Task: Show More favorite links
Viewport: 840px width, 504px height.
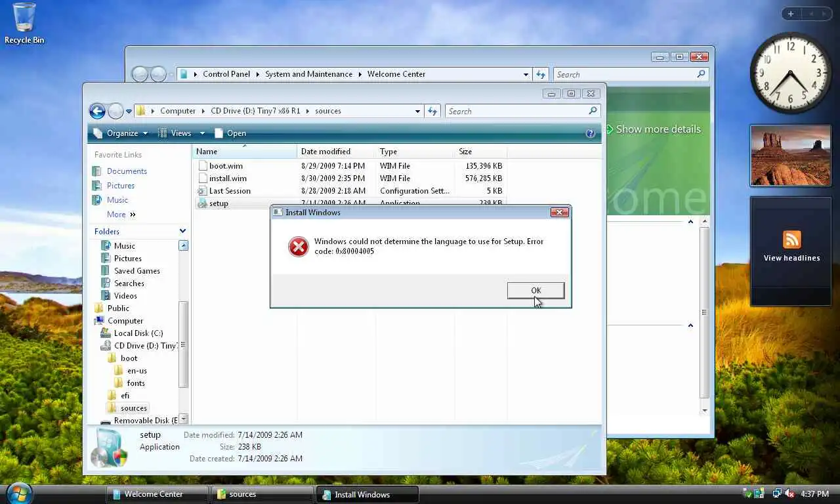Action: tap(121, 215)
